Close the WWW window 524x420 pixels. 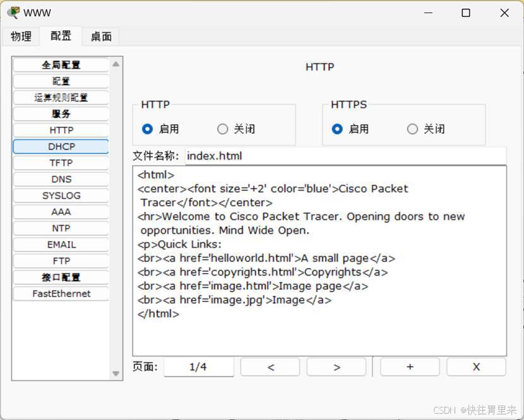point(504,13)
